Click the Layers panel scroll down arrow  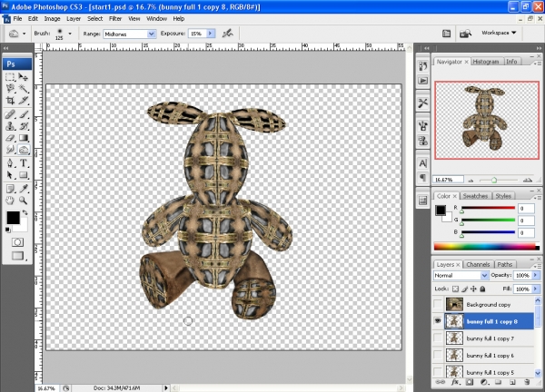coord(538,373)
